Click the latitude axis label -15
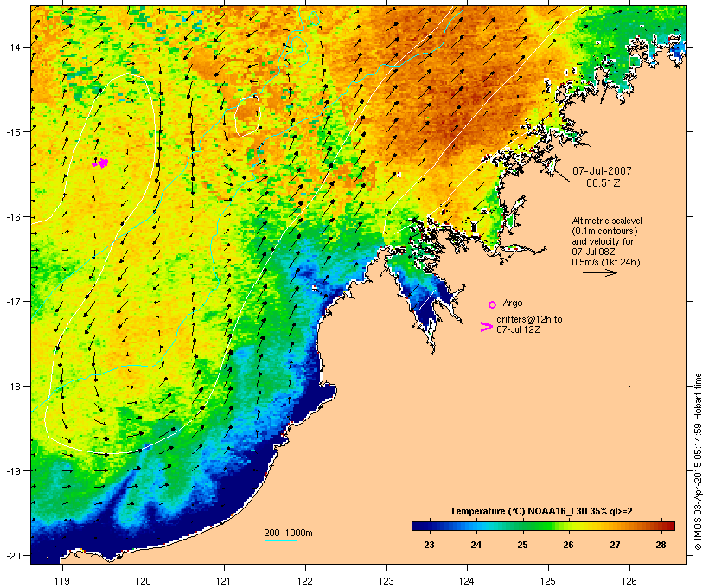 (13, 132)
